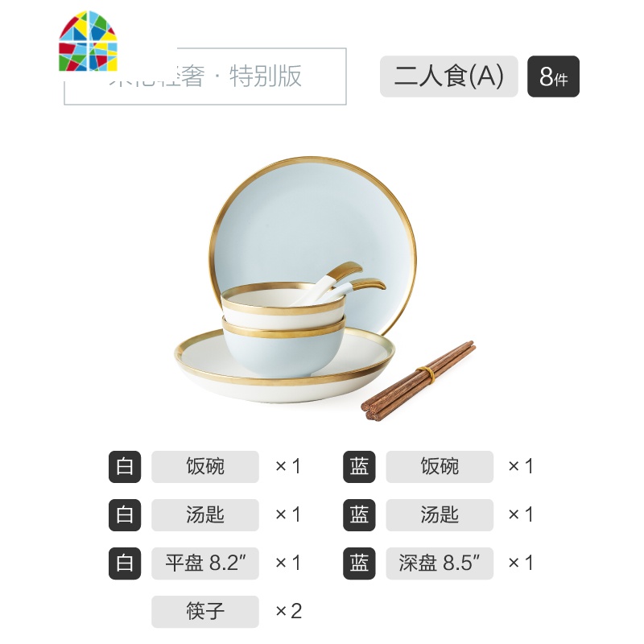Click the 白 badge beside 饭碗

click(125, 467)
